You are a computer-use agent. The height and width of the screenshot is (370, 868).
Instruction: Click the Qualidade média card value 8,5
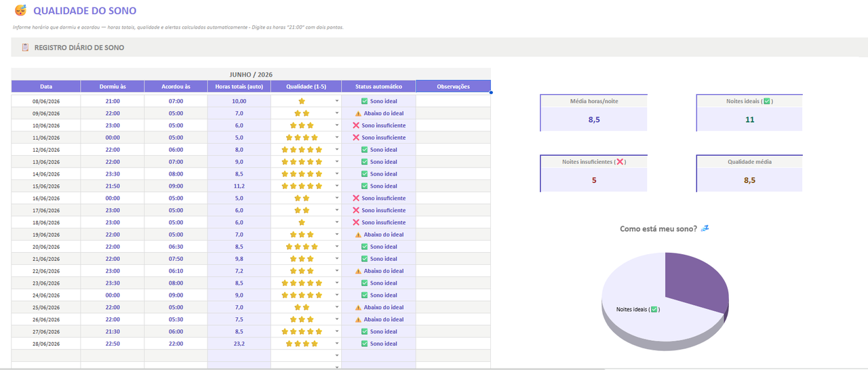[x=749, y=180]
